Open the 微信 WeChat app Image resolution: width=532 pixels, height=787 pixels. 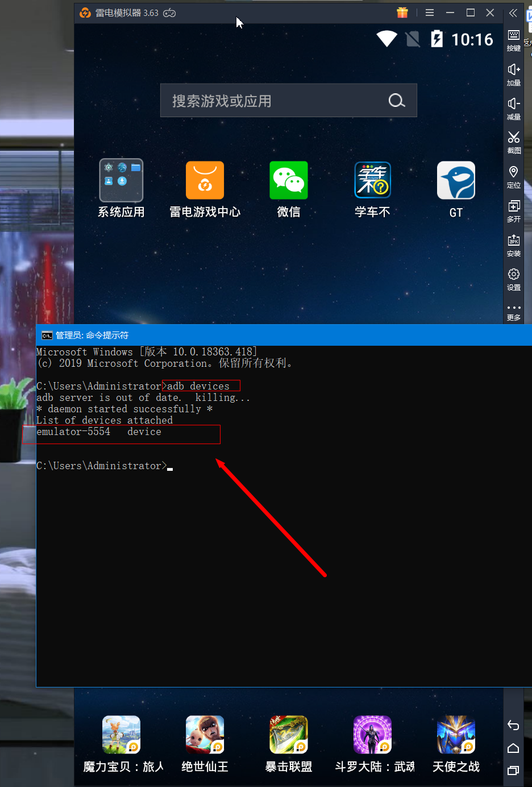(289, 181)
